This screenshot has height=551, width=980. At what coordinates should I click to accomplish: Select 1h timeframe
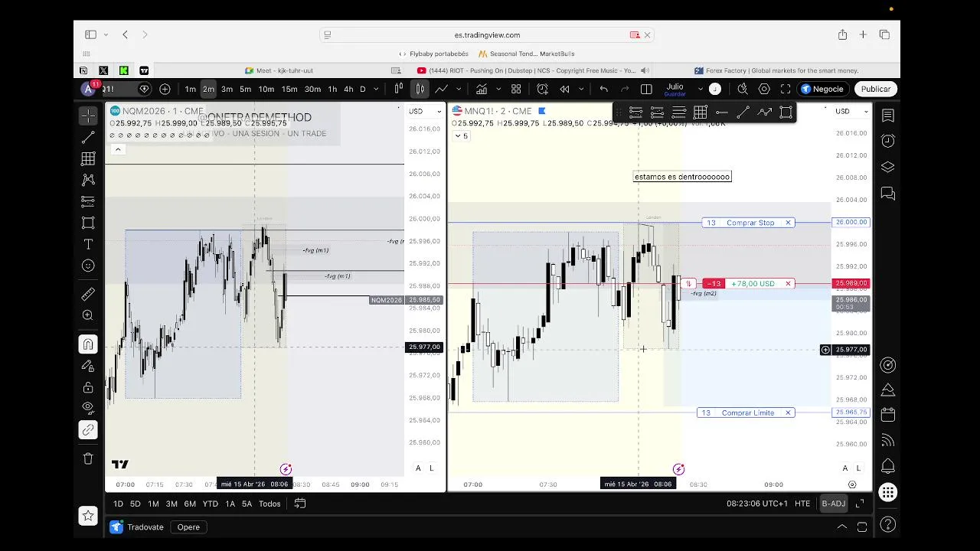point(332,89)
